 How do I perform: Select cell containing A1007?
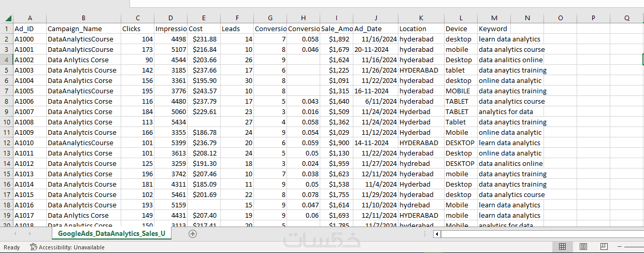tap(30, 111)
